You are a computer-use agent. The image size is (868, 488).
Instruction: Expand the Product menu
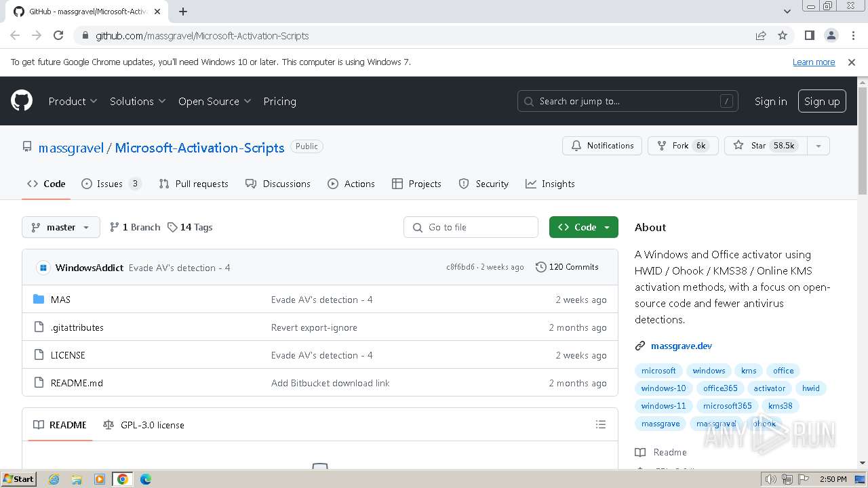pyautogui.click(x=73, y=101)
